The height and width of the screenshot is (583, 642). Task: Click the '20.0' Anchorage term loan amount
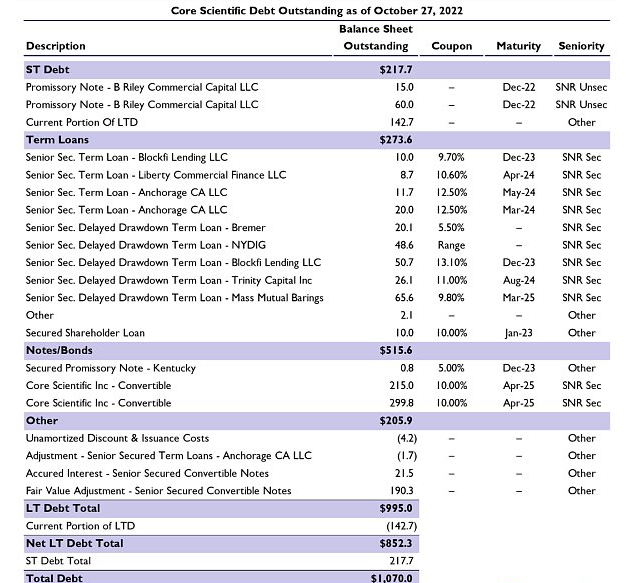[x=404, y=210]
